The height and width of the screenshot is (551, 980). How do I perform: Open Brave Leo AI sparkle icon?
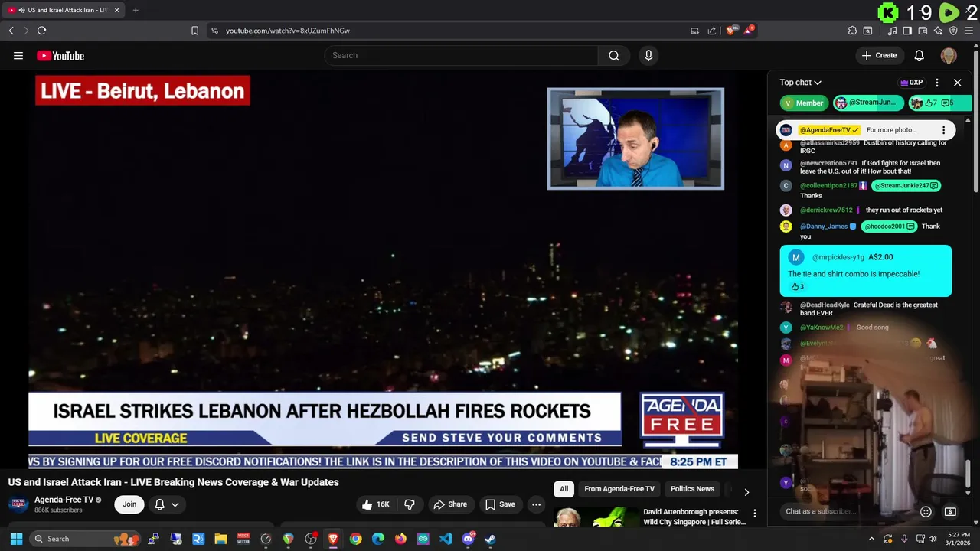[x=938, y=31]
